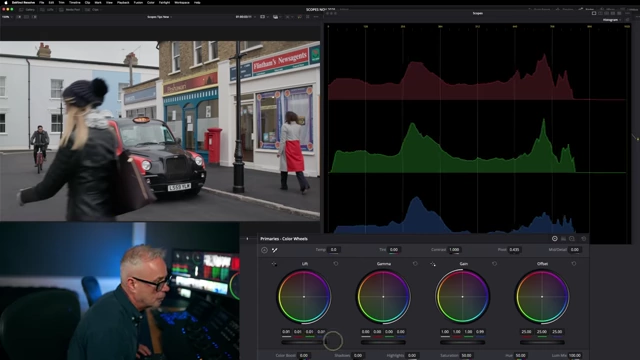Pick white point icon next to Gain
The height and width of the screenshot is (360, 640).
[x=433, y=264]
